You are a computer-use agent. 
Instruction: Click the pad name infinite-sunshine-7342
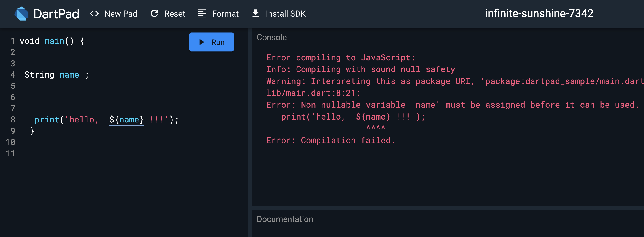[x=539, y=13]
